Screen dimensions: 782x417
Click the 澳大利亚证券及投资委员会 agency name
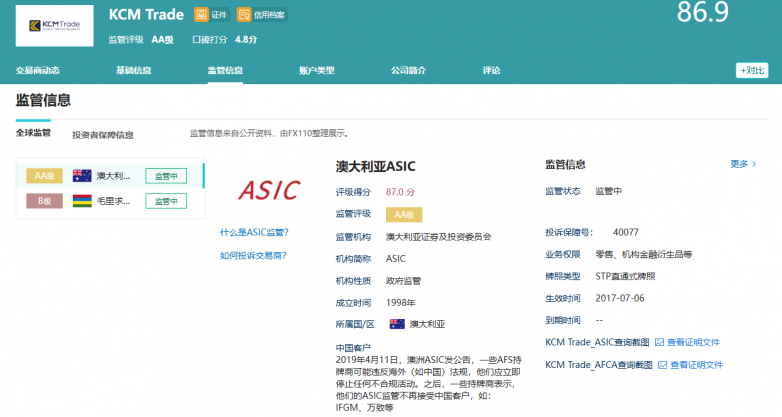click(x=438, y=237)
